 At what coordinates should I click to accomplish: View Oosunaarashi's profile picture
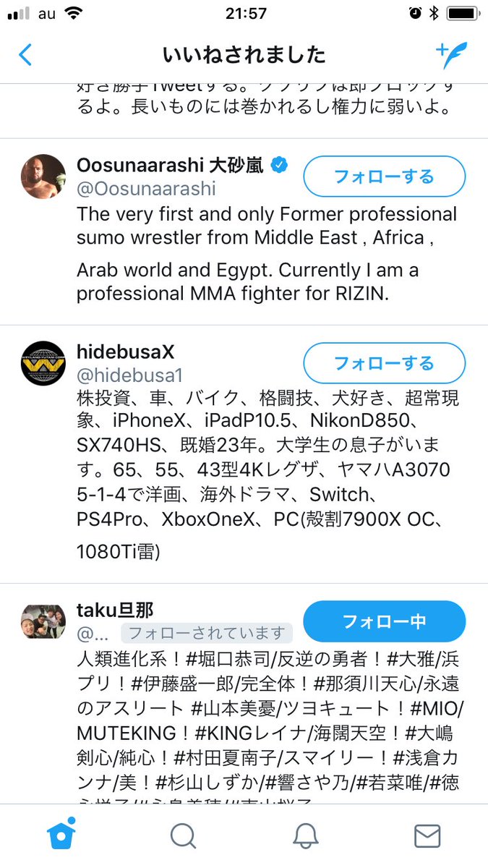click(43, 176)
